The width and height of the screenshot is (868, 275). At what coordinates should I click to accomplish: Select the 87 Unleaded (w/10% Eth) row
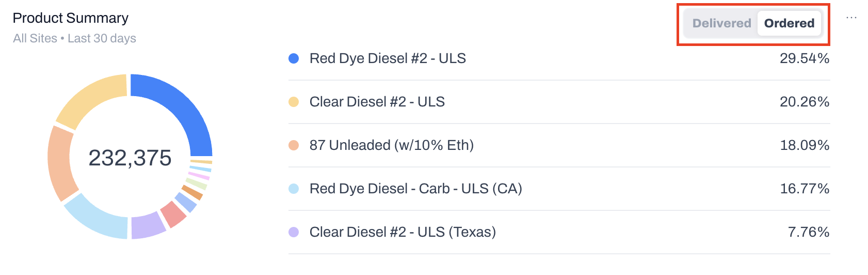[559, 145]
